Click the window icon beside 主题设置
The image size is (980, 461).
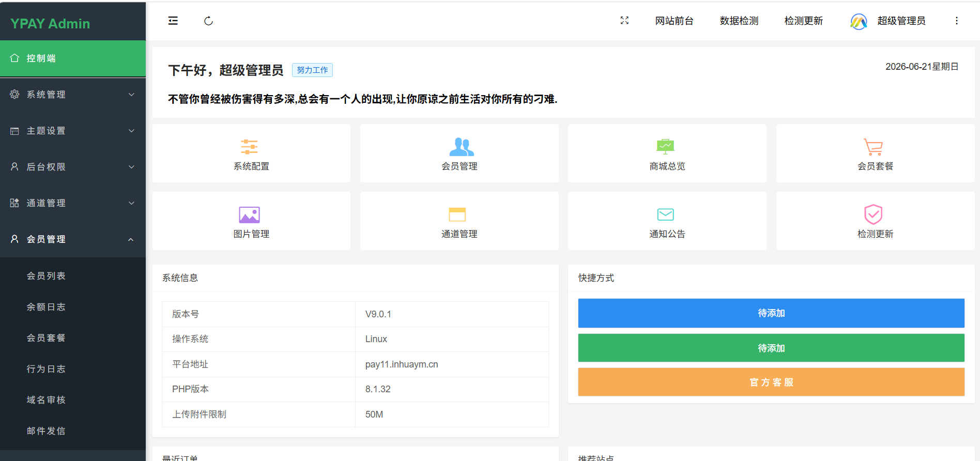pos(14,131)
